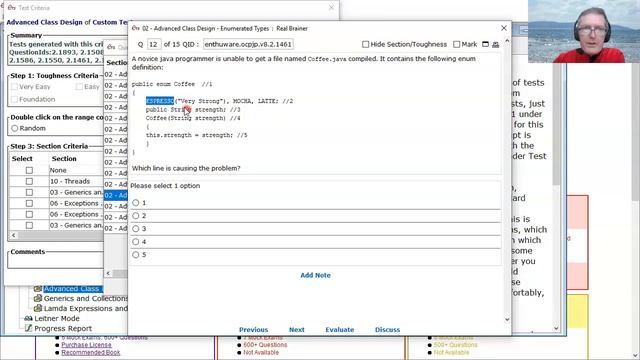Select Lamda Expressions tree item
This screenshot has height=360, width=640.
tap(85, 309)
